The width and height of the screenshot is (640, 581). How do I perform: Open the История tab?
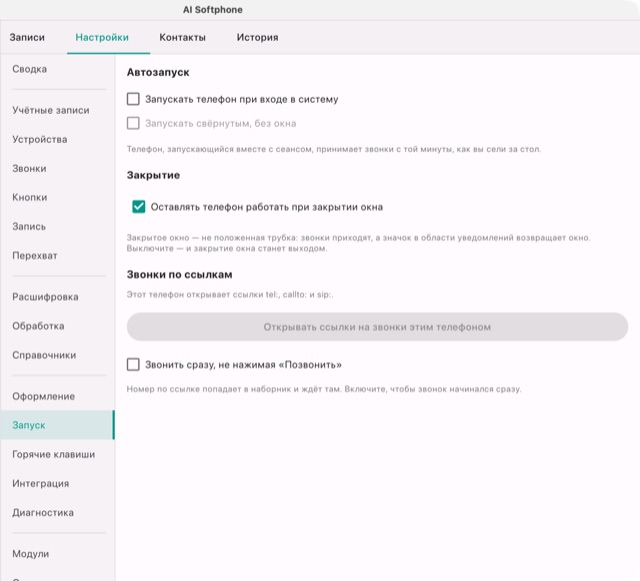point(258,37)
